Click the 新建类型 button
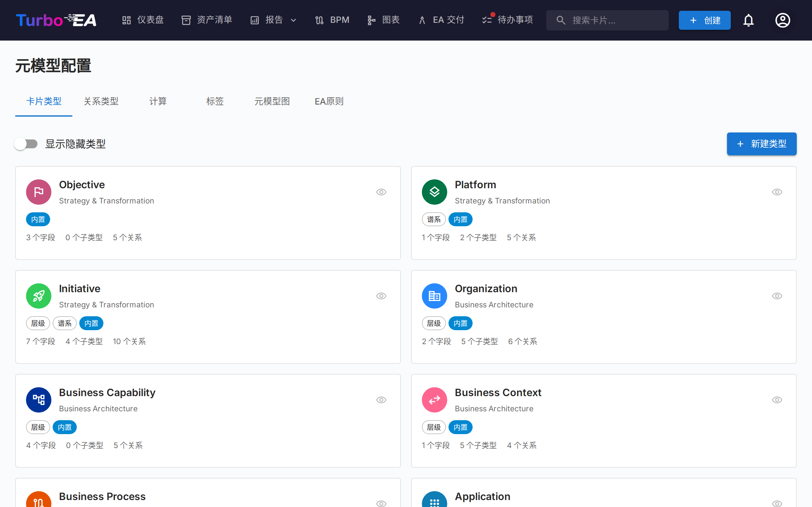Viewport: 812px width, 507px height. pyautogui.click(x=761, y=144)
